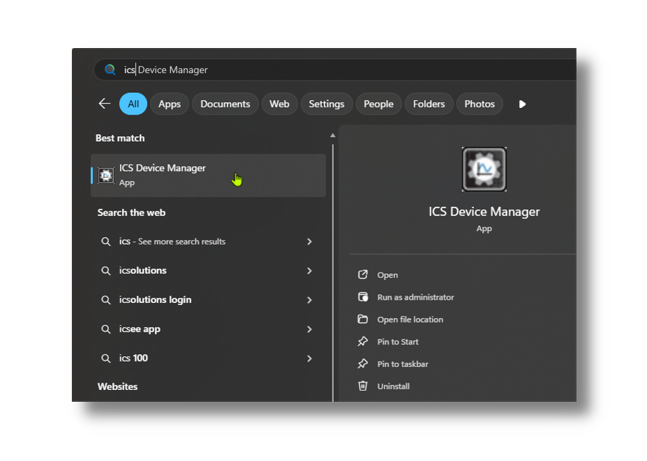This screenshot has width=647, height=461.
Task: Select the 'ics - See more search results' suggestion
Action: tap(206, 241)
